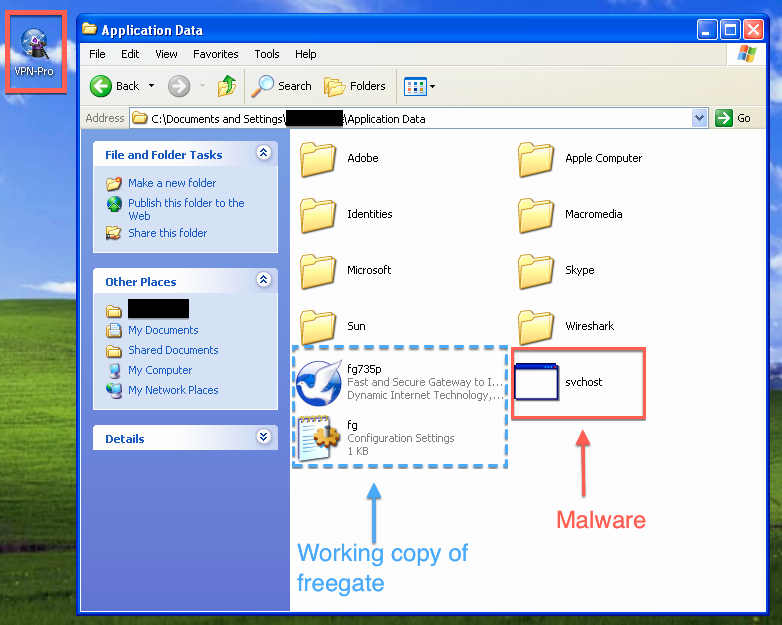Select the Wireshark folder icon
This screenshot has width=782, height=625.
(536, 327)
